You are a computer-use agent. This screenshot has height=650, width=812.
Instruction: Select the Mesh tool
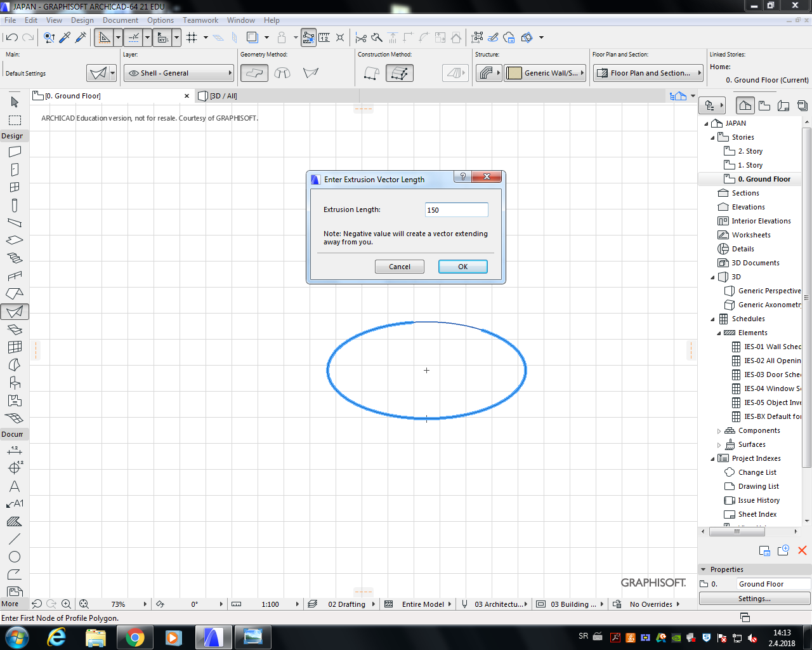(15, 418)
